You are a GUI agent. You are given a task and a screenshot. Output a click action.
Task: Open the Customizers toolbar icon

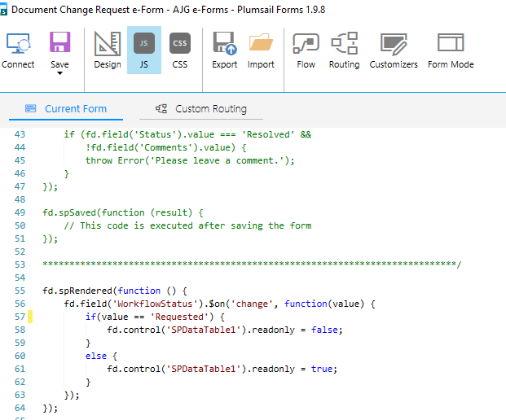(394, 44)
